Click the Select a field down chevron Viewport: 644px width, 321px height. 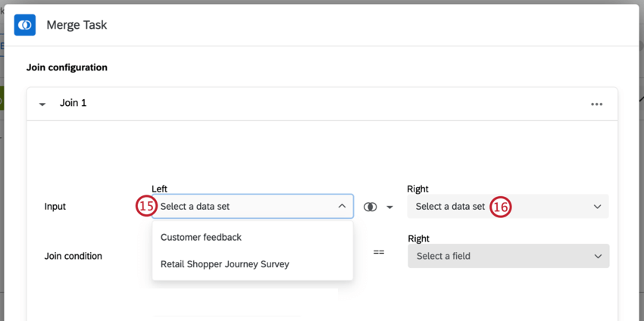(597, 257)
